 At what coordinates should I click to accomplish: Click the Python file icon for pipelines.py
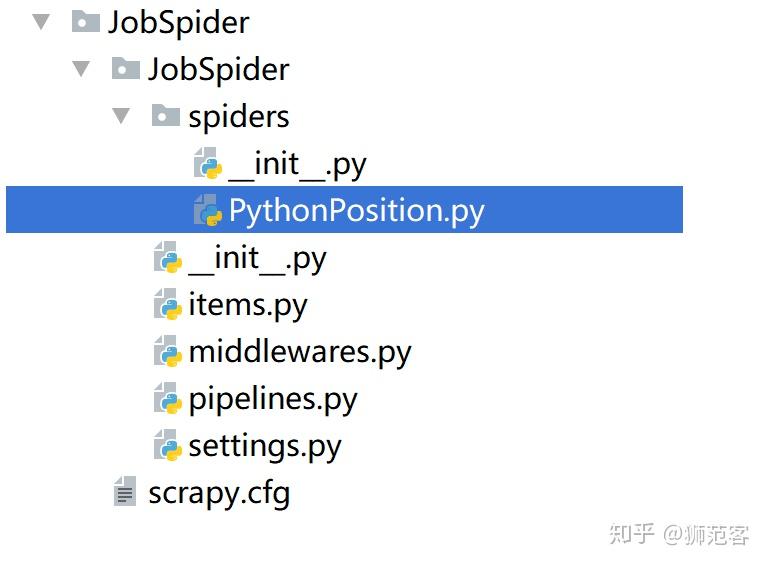[167, 398]
